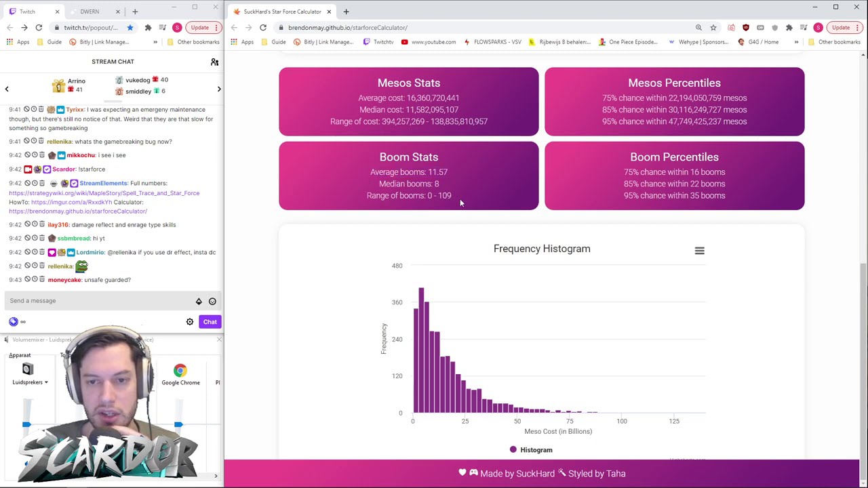This screenshot has width=868, height=488.
Task: Click Luidsprekers speaker device icon
Action: tap(27, 370)
